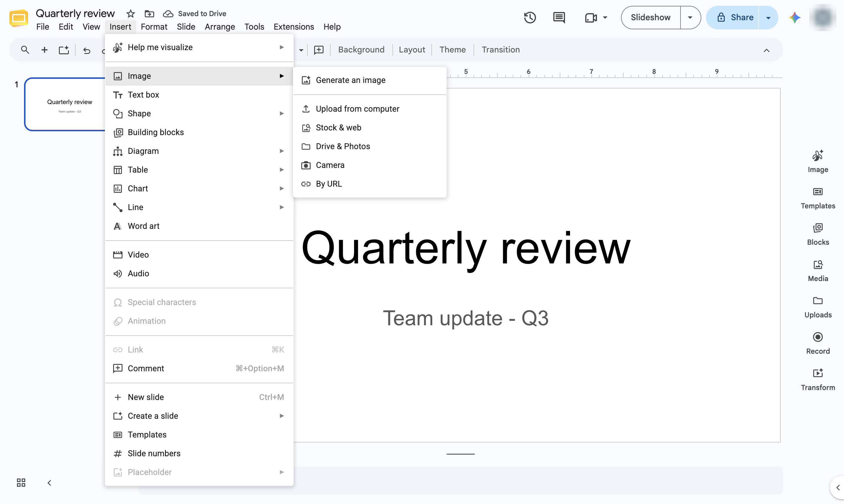The image size is (844, 504).
Task: Open Templates panel in right sidebar
Action: 818,198
